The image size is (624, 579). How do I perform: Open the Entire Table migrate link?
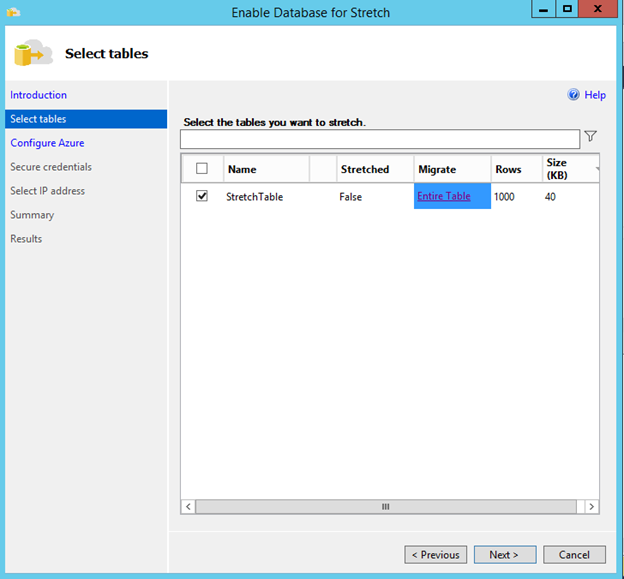coord(444,196)
